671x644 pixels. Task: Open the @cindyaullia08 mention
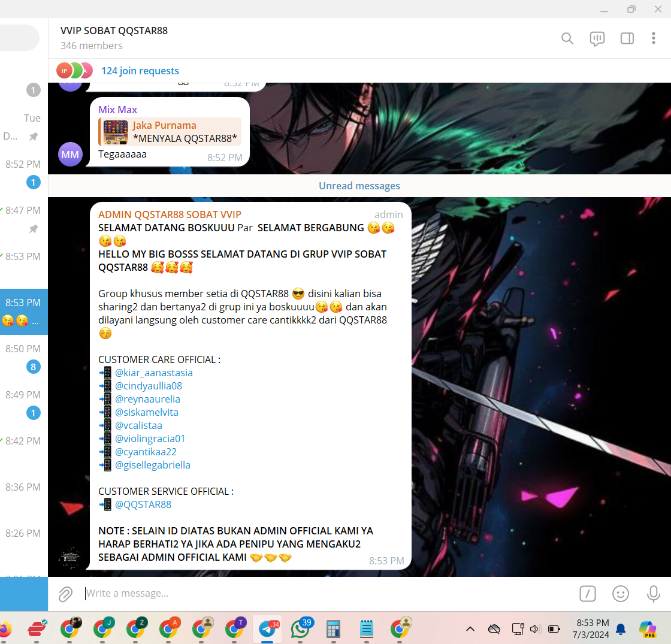(149, 386)
